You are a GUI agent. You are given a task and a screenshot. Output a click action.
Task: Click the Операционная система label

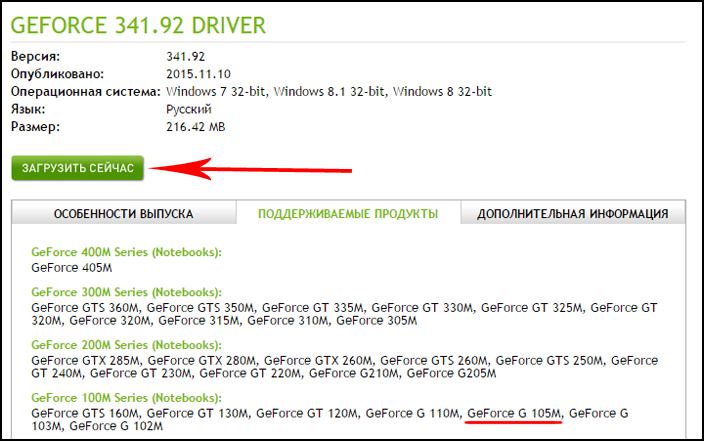[x=85, y=92]
